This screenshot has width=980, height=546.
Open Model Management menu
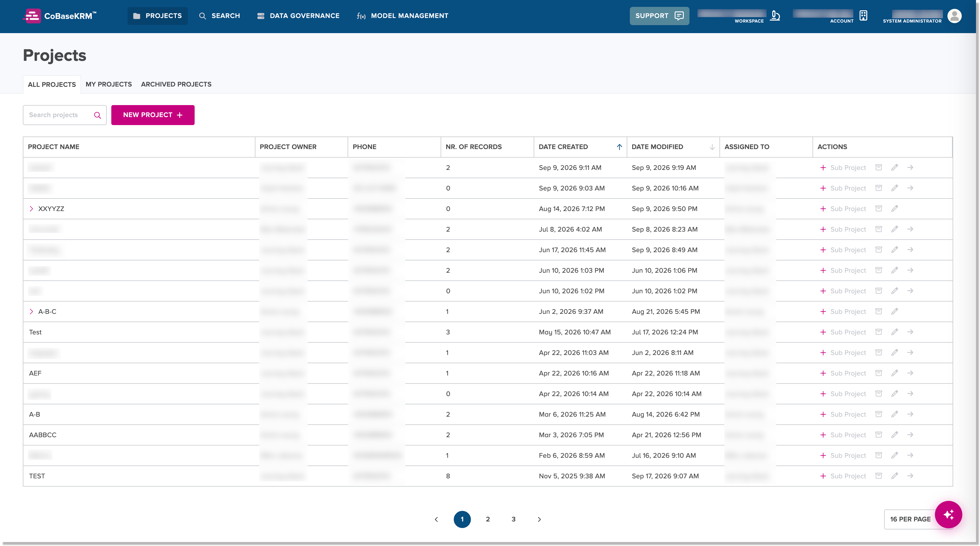pyautogui.click(x=402, y=16)
